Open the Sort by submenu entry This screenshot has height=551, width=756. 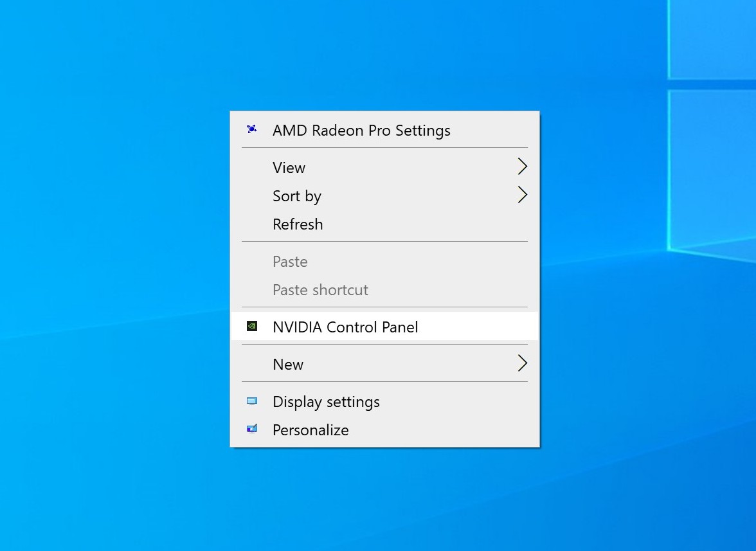click(x=384, y=195)
